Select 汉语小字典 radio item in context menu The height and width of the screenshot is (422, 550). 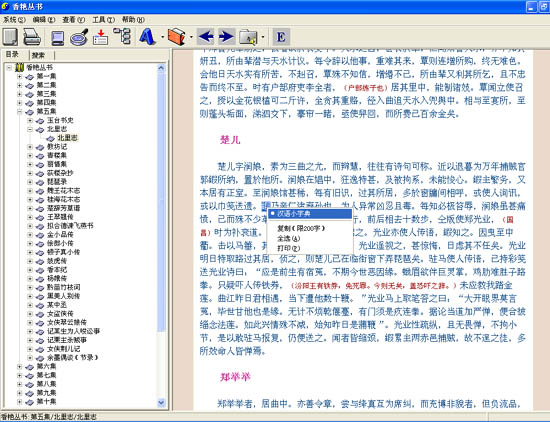click(310, 214)
